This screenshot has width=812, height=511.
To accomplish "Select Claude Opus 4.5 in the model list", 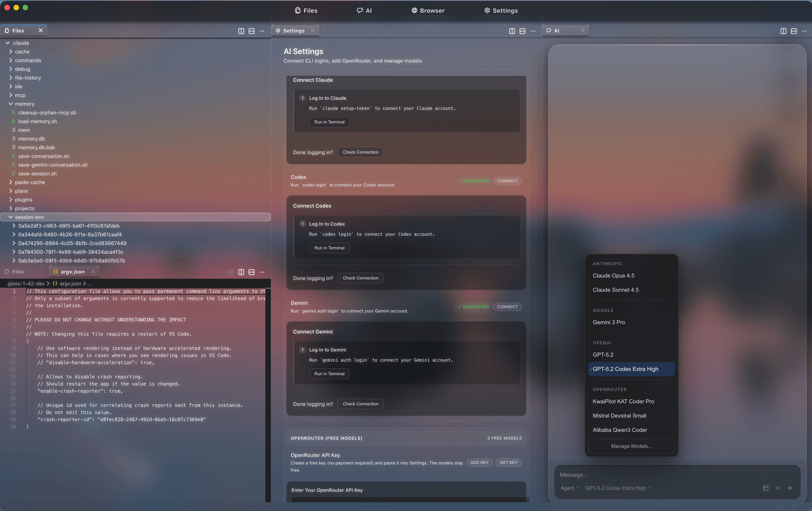I will pyautogui.click(x=614, y=275).
